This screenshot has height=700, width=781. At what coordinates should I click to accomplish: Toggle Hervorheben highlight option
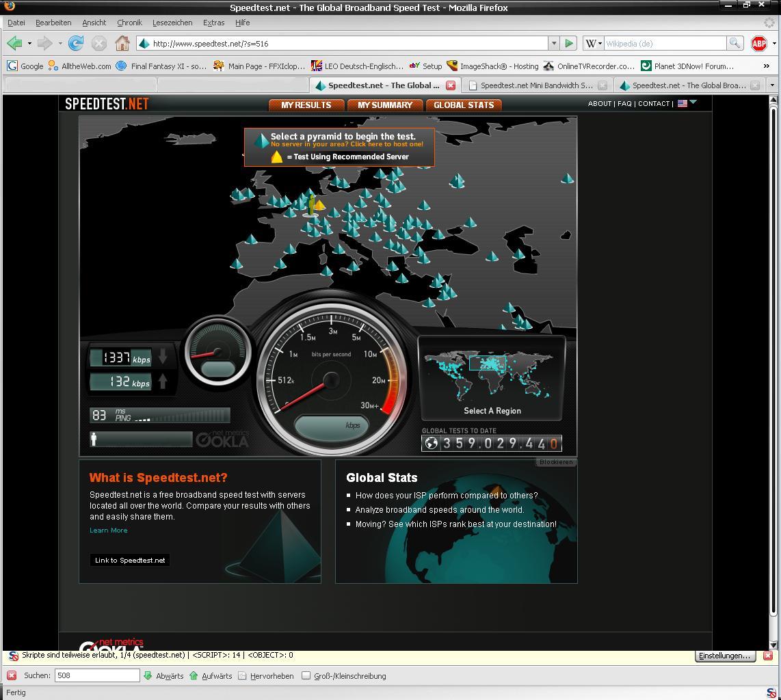(x=266, y=675)
